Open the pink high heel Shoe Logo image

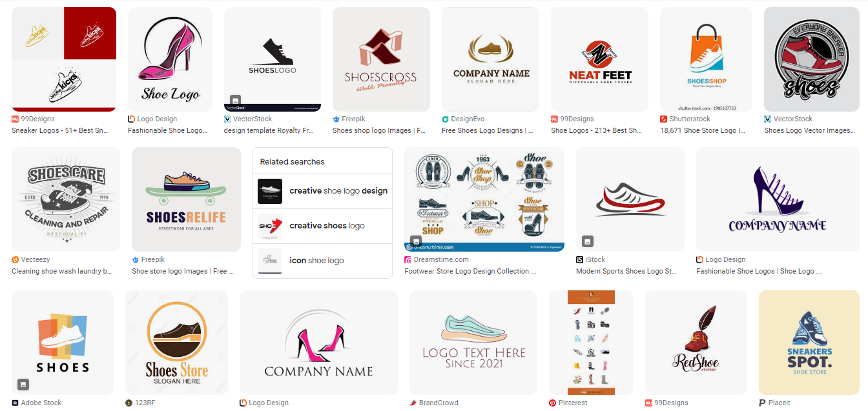pyautogui.click(x=170, y=59)
